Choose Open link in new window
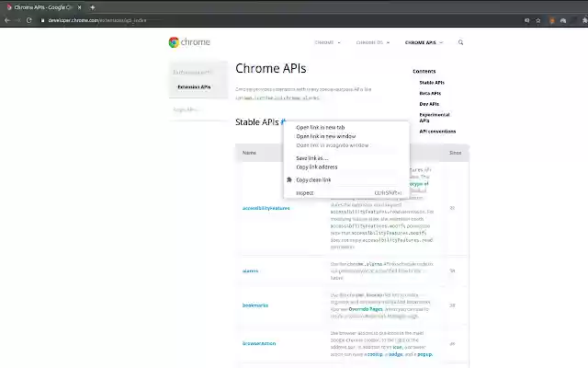 346,136
